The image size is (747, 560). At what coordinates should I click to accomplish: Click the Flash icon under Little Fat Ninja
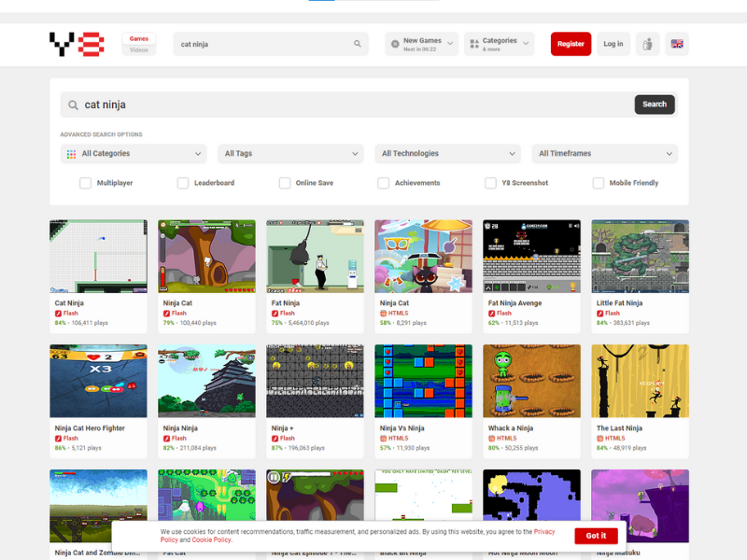(x=599, y=314)
